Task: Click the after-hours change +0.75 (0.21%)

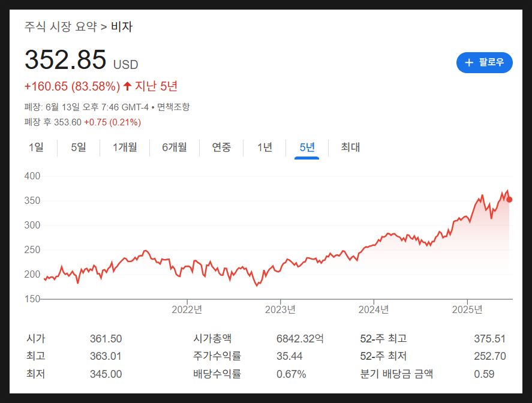Action: tap(112, 122)
